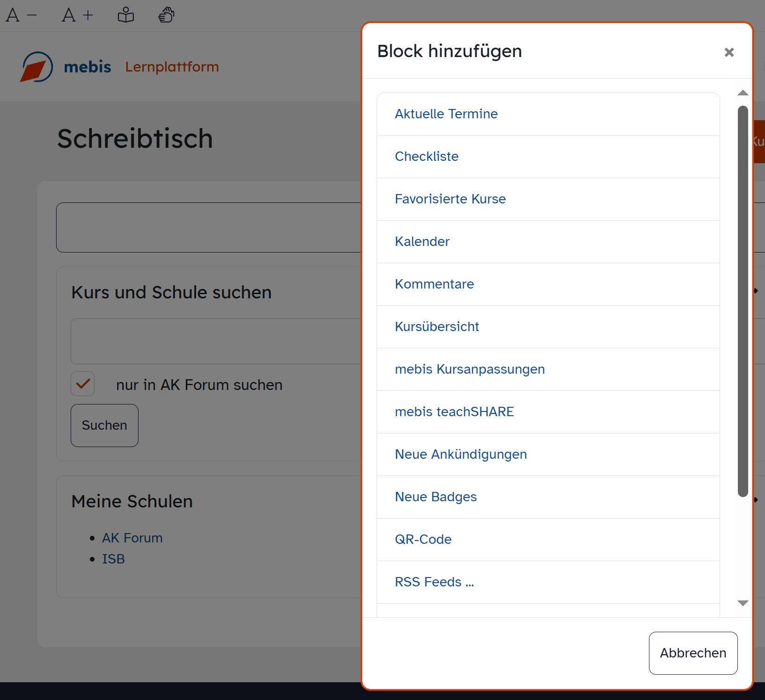The width and height of the screenshot is (765, 700).
Task: Choose 'Favorisierte Kurse' from the list
Action: [450, 199]
